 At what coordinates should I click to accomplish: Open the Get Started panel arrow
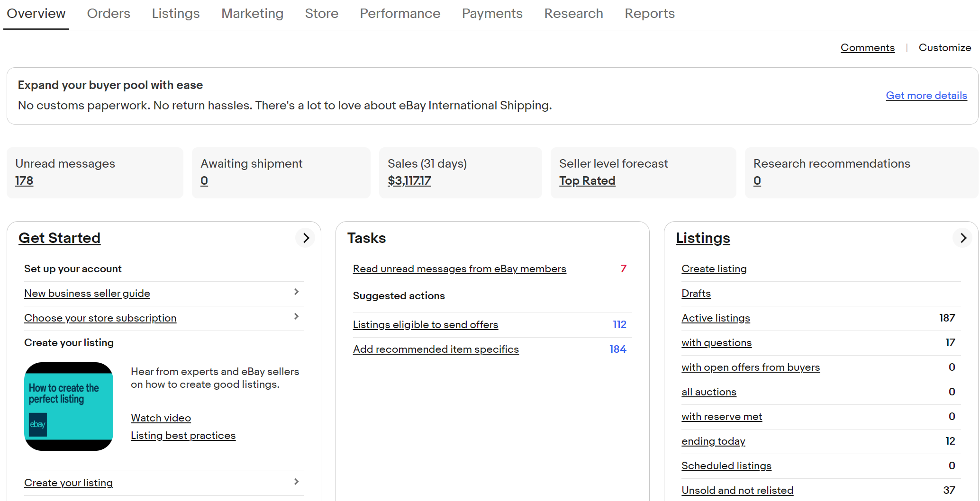[x=306, y=238]
